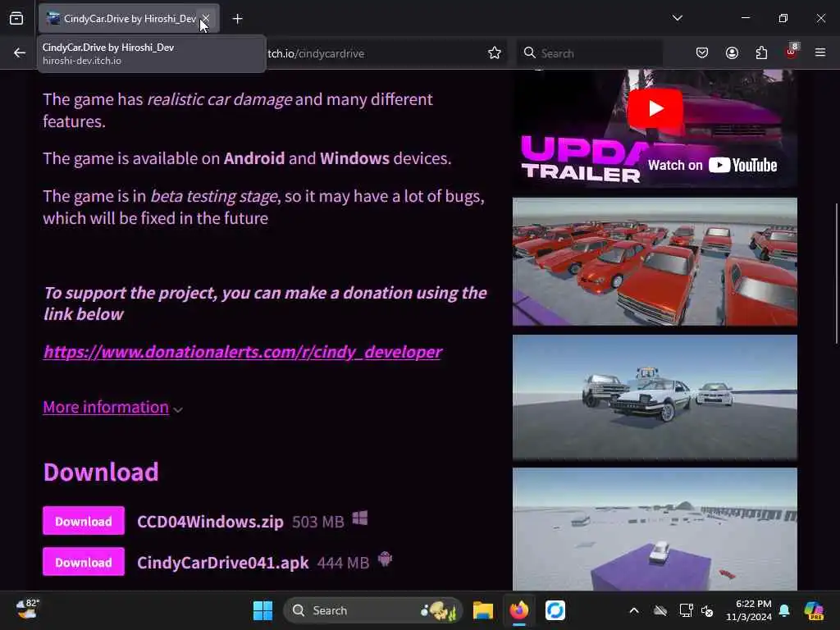Click the Android icon beside CindyCarDrive041.apk

tap(386, 559)
